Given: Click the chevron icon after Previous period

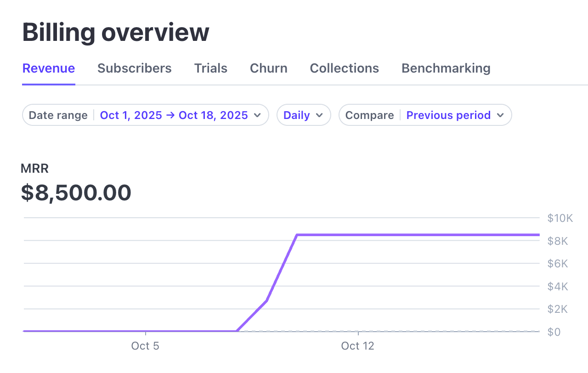Looking at the screenshot, I should click(500, 115).
